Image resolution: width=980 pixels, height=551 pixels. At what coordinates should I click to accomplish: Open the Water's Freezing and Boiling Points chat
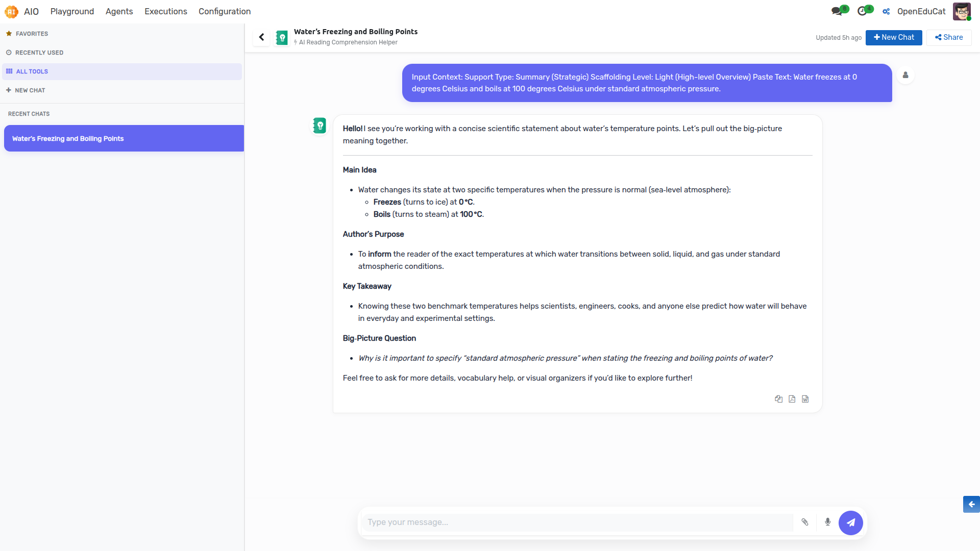click(124, 138)
